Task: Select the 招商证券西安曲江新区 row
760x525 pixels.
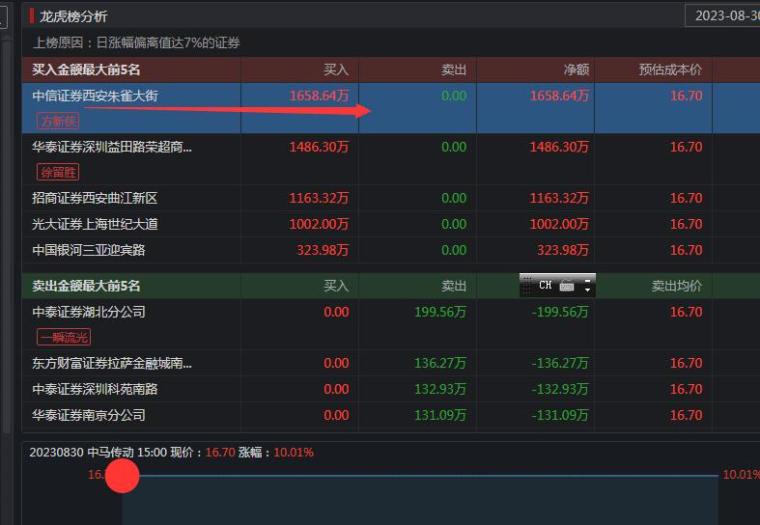Action: point(391,198)
